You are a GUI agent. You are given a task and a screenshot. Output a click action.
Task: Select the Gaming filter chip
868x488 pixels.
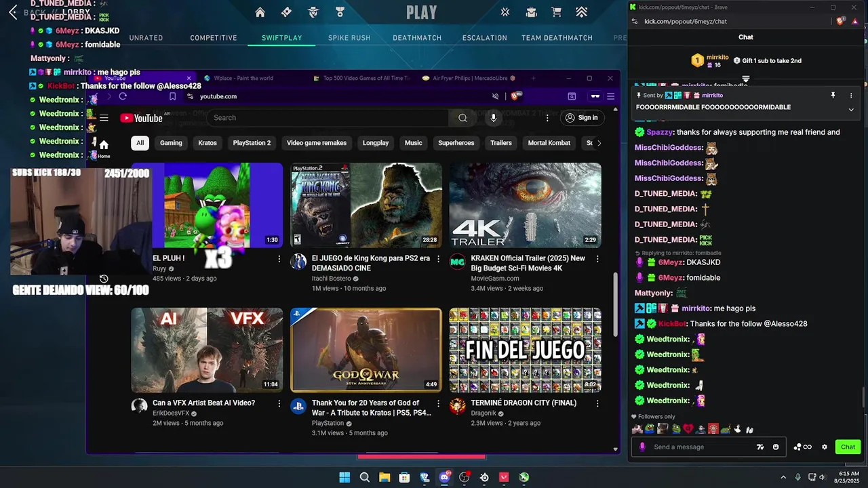(171, 143)
